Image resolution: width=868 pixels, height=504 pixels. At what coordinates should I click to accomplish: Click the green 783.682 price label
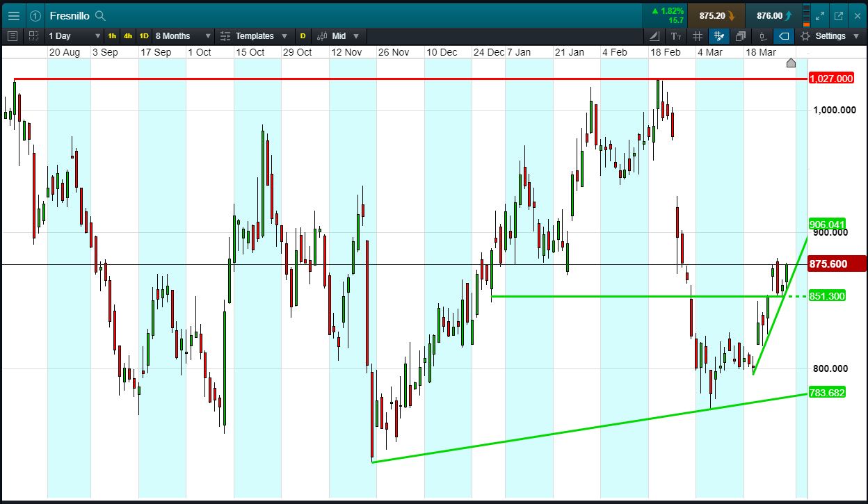(827, 393)
